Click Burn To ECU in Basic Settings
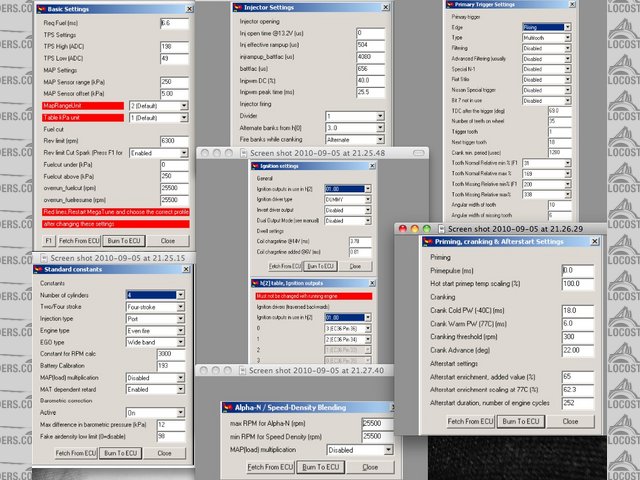The height and width of the screenshot is (480, 640). (x=124, y=241)
